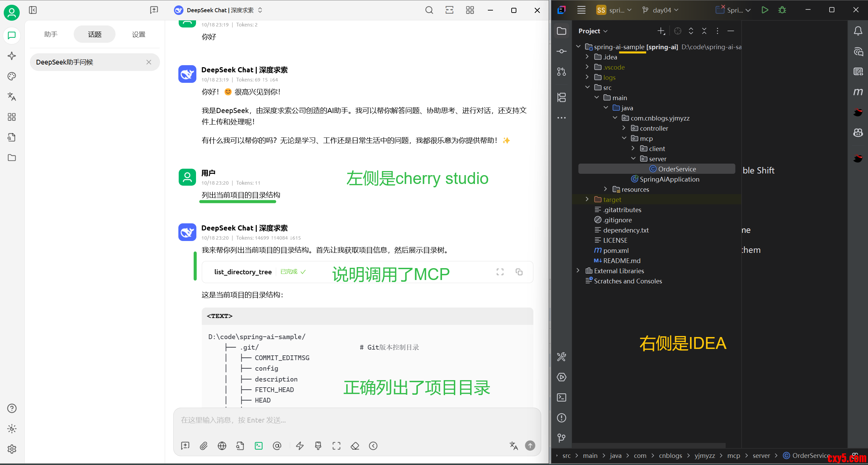
Task: Click the attach file paperclip icon
Action: [x=203, y=446]
